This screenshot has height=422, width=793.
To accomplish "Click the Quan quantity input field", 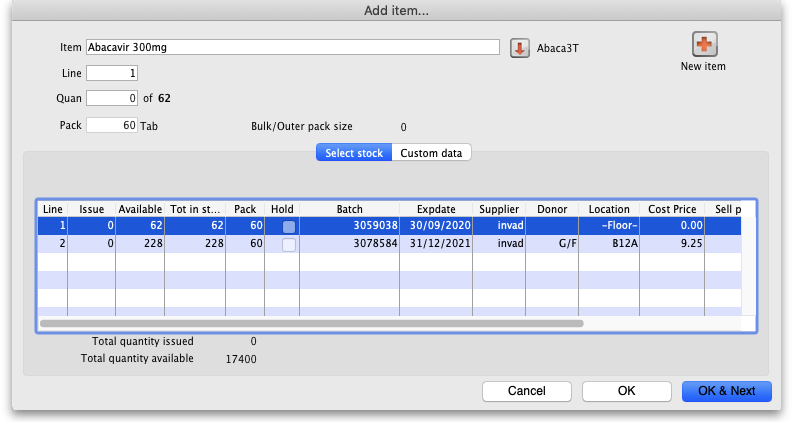I will (x=112, y=98).
